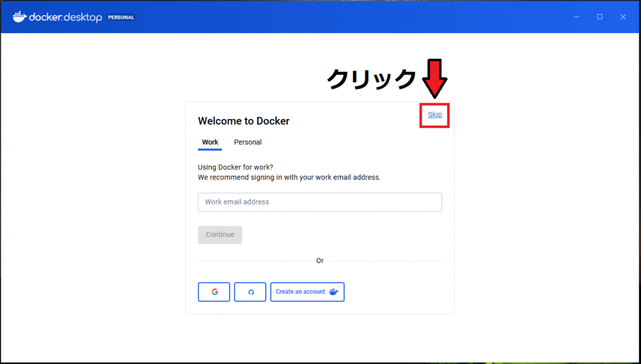Focus the Work email address field
This screenshot has height=364, width=641.
pyautogui.click(x=320, y=202)
